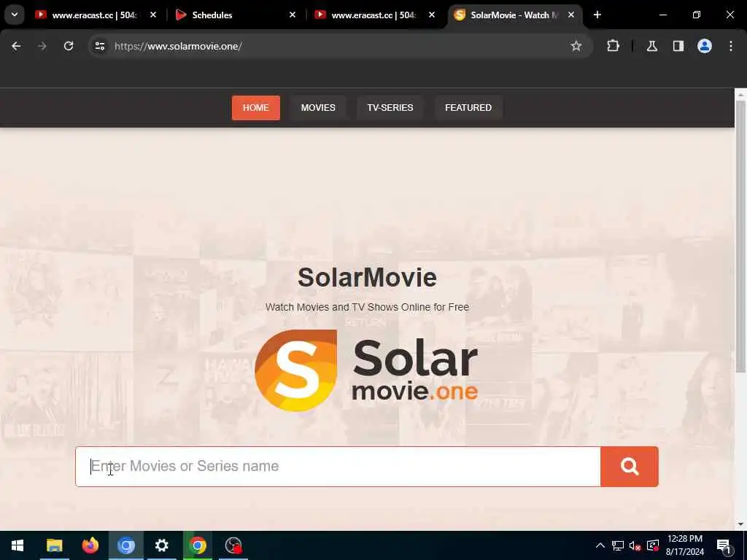
Task: Open the Chromium taskbar icon
Action: click(125, 545)
